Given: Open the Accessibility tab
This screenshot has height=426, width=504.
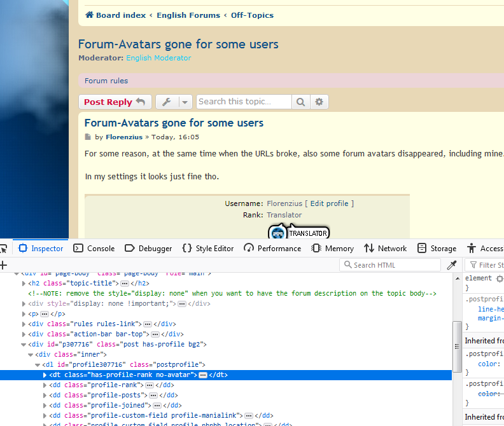Looking at the screenshot, I should (x=485, y=249).
